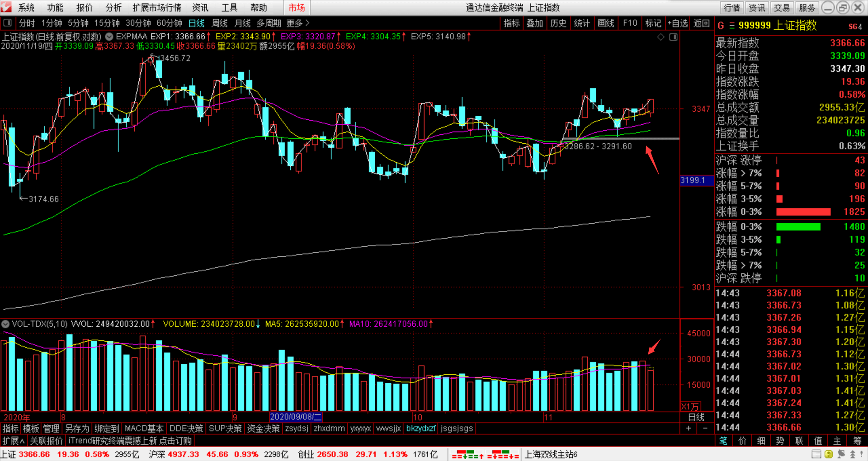Click the X1万 volume unit label
Image resolution: width=868 pixels, height=461 pixels.
coord(690,407)
